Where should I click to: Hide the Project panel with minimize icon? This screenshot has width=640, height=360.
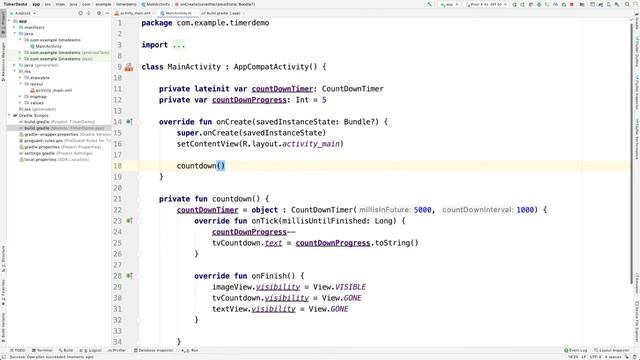pos(107,13)
